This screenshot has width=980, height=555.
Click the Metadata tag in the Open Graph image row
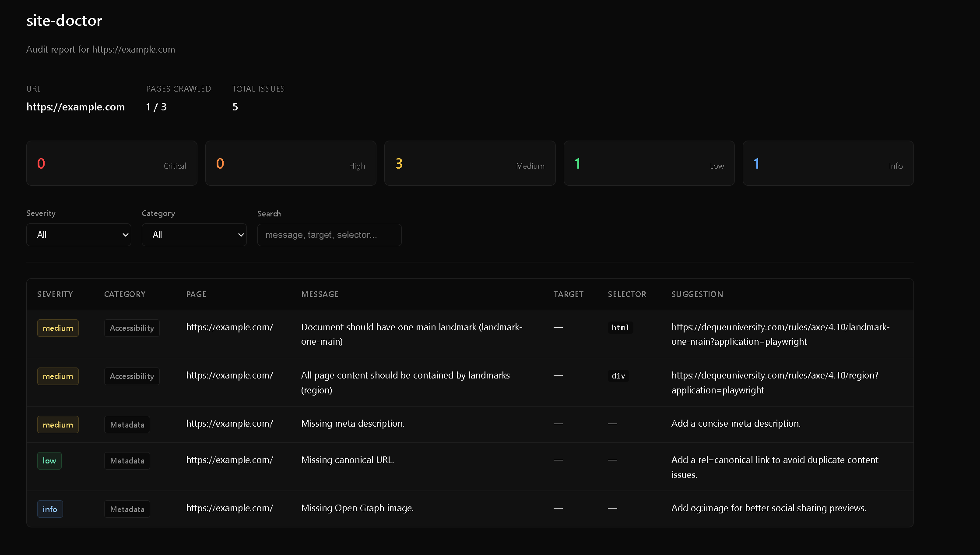pyautogui.click(x=127, y=509)
